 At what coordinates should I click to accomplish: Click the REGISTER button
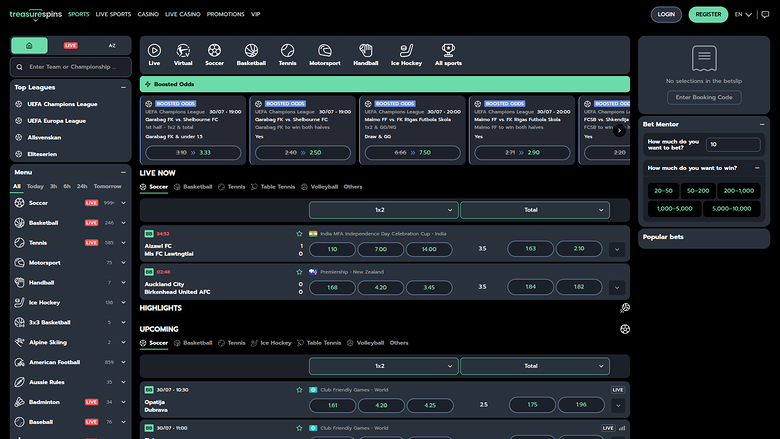[708, 15]
